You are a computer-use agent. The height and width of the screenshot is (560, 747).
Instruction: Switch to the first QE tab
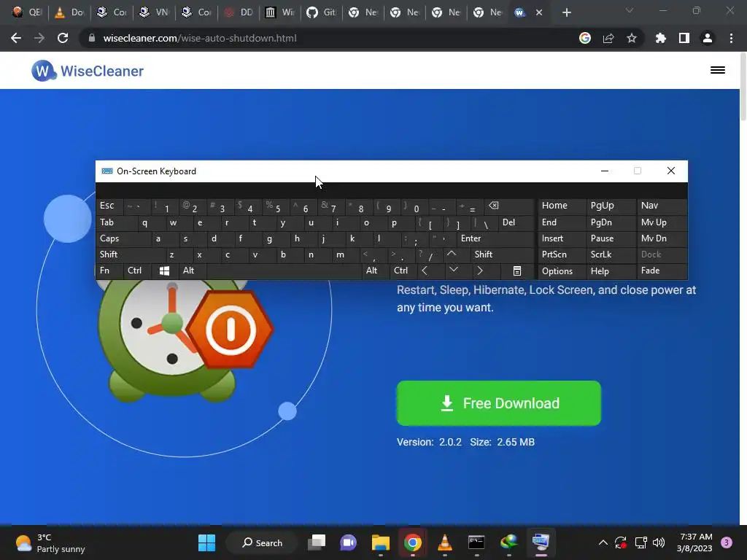27,12
